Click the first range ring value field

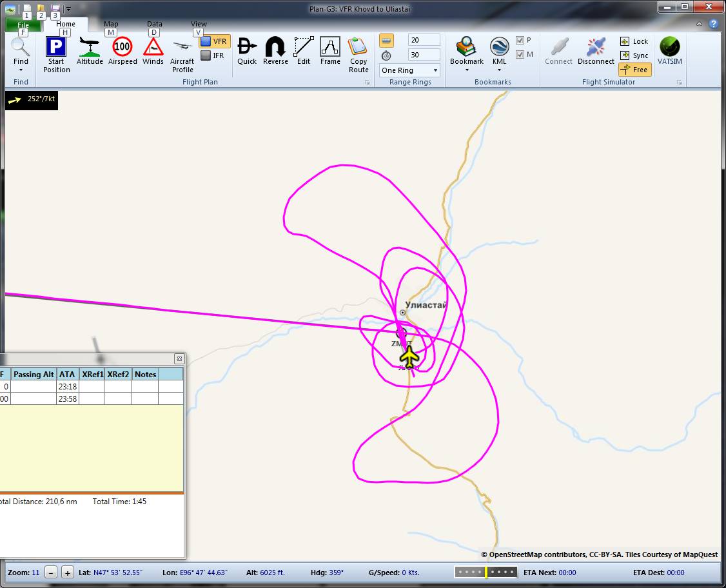(424, 40)
